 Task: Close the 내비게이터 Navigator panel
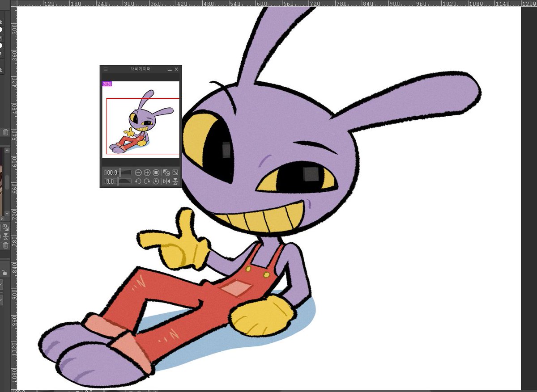pyautogui.click(x=176, y=69)
